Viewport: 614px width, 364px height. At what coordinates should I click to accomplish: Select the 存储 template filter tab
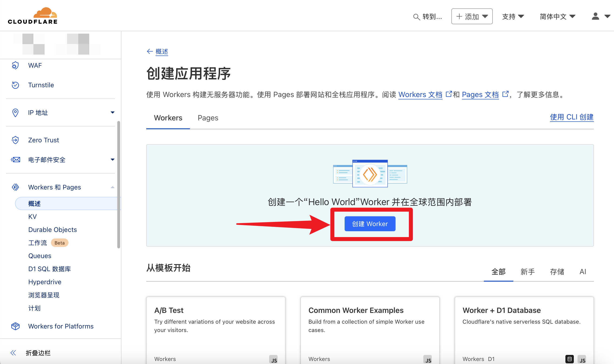[557, 272]
